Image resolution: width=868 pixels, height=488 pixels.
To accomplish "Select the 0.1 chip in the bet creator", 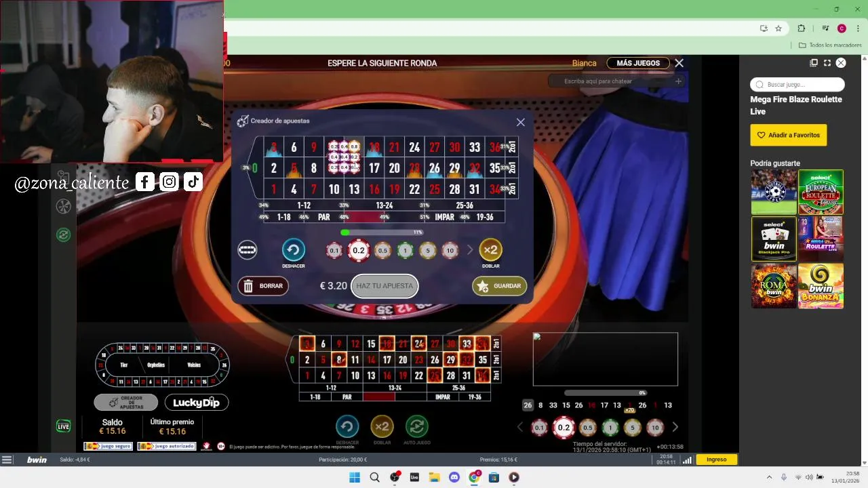I will point(334,251).
